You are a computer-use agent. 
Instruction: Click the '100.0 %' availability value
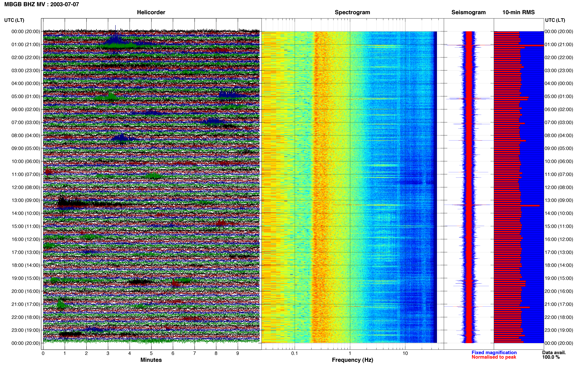tap(551, 357)
